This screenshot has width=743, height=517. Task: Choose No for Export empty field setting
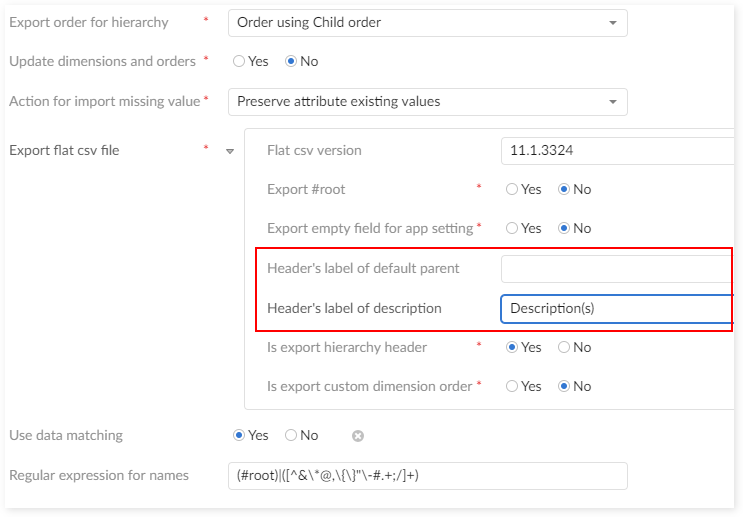pyautogui.click(x=565, y=228)
